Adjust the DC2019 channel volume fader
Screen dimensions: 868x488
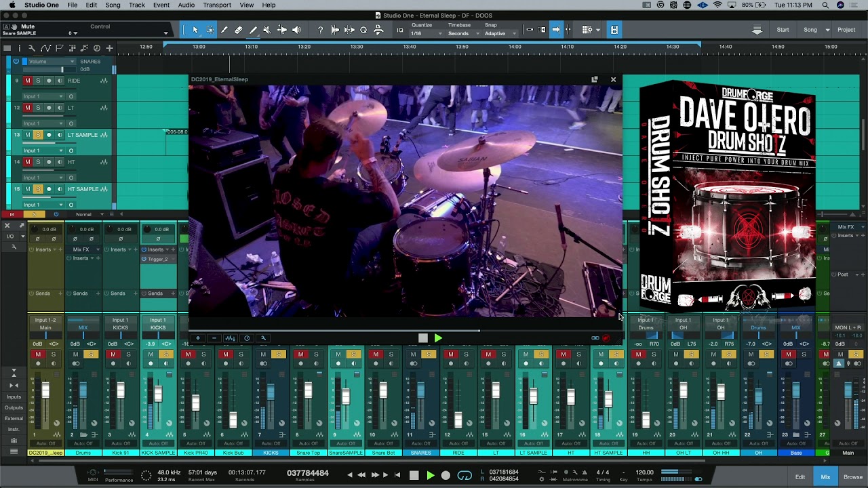tap(45, 391)
